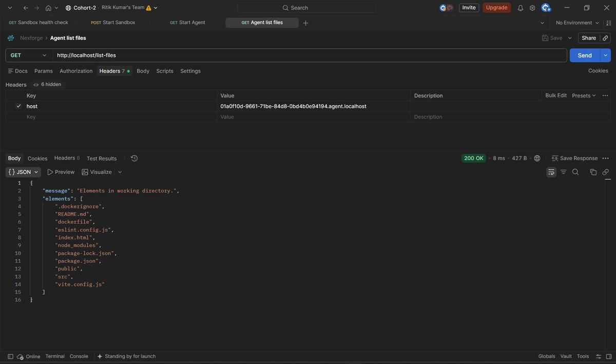Switch to Start Sandbox tab
Image resolution: width=616 pixels, height=364 pixels.
point(113,23)
